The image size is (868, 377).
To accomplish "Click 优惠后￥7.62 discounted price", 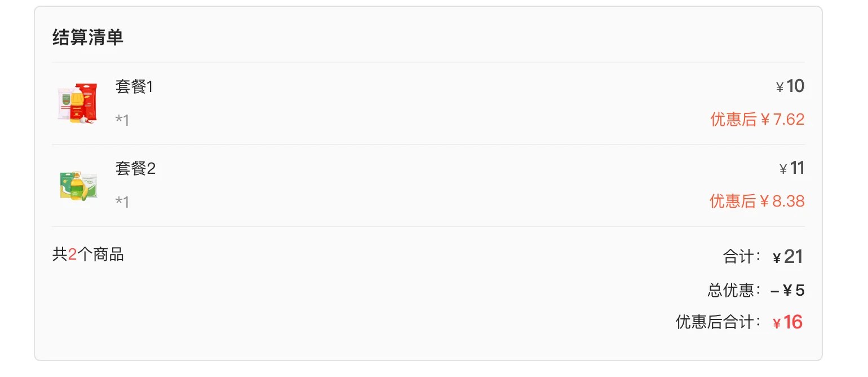I will (757, 120).
